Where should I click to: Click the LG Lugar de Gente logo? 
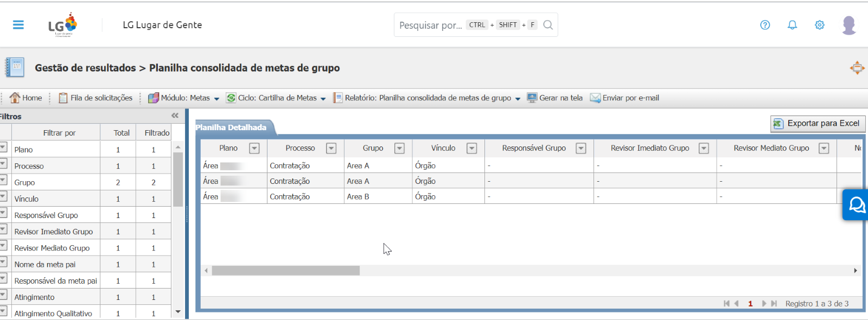pyautogui.click(x=63, y=25)
